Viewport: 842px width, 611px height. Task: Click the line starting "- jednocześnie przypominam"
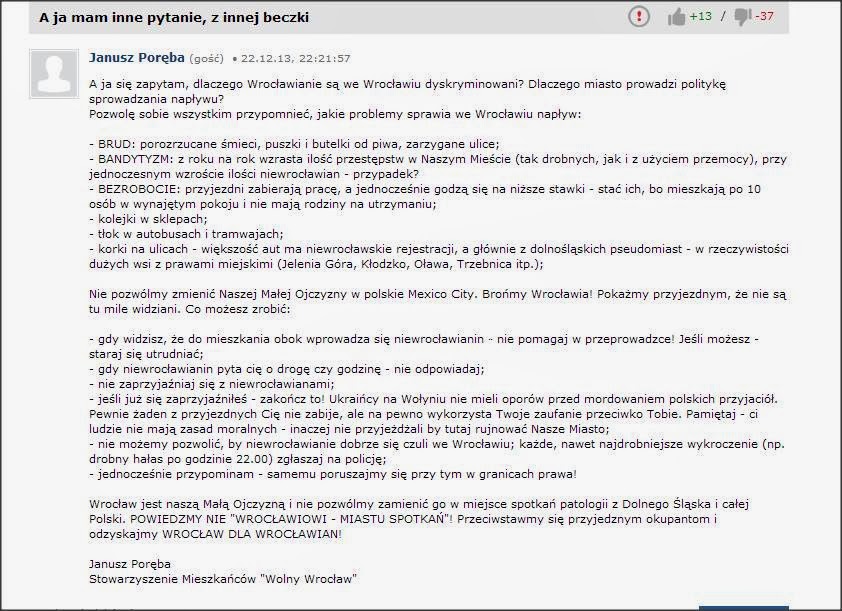coord(333,474)
